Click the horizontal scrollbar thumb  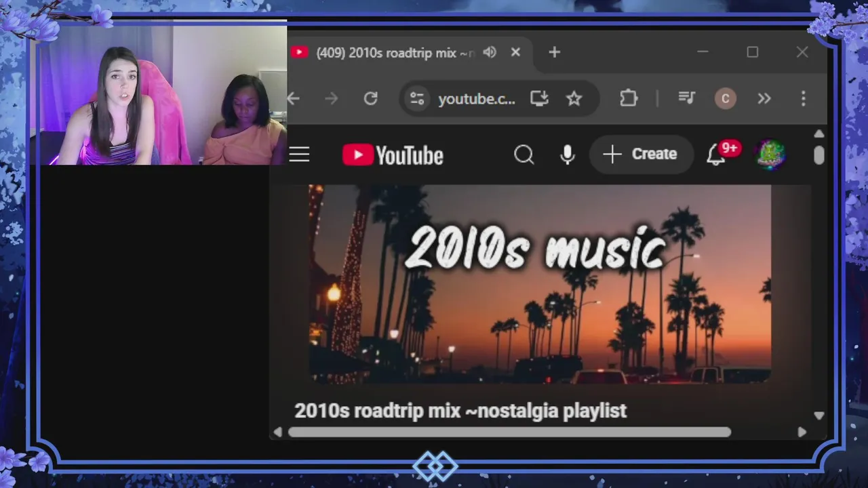(509, 432)
